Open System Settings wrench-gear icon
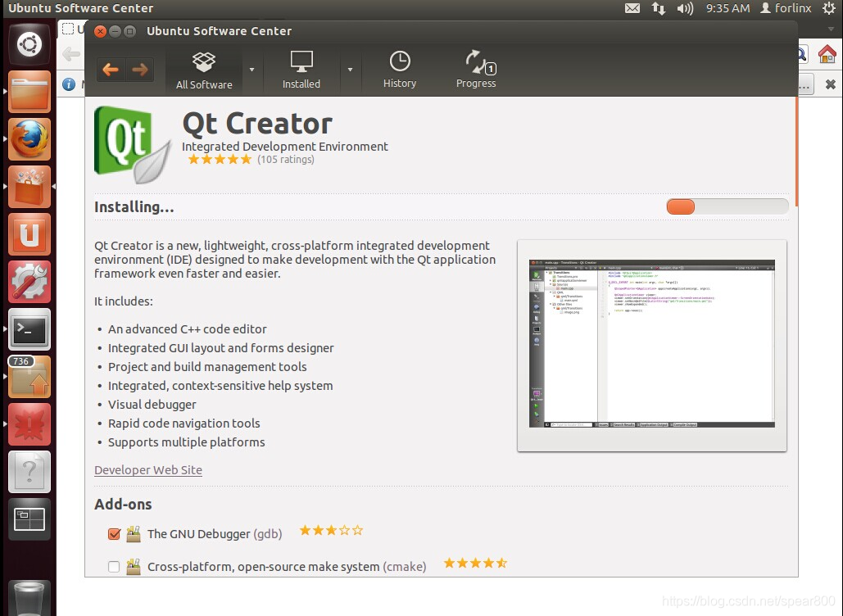843x616 pixels. [x=29, y=282]
